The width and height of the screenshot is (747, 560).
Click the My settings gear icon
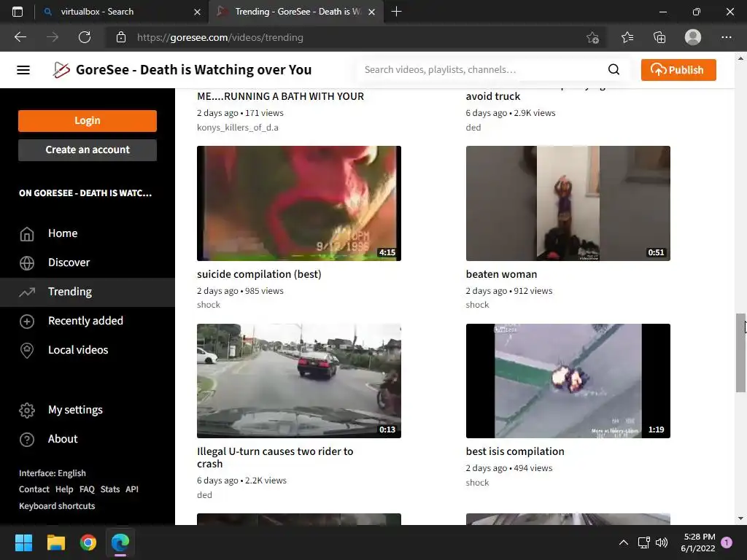click(27, 410)
